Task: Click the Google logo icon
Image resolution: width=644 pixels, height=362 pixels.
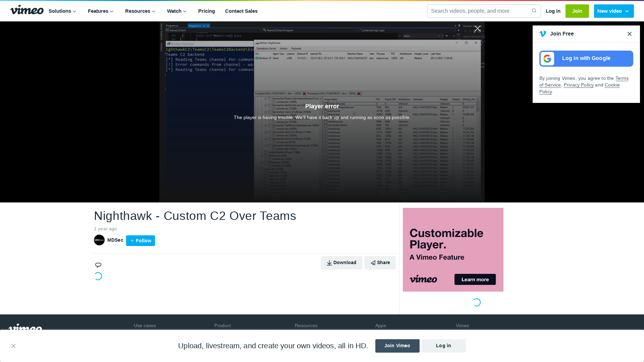Action: pyautogui.click(x=547, y=59)
